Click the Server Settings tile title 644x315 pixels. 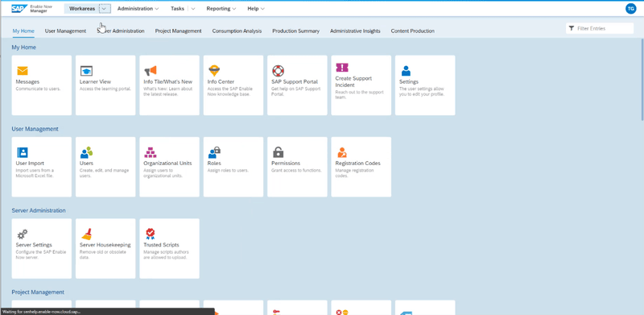[34, 245]
